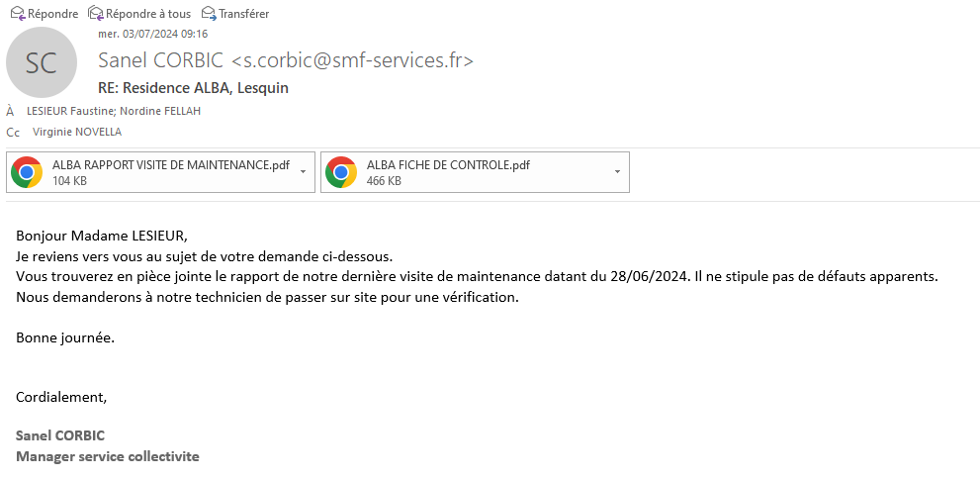Click Chrome icon of ALBA FICHE DE CONTROLE attachment

click(341, 172)
